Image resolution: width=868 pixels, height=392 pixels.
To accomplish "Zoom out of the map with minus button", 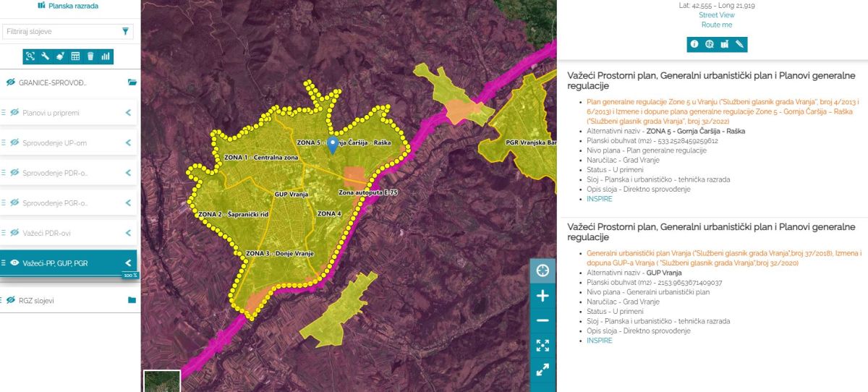I will [x=542, y=320].
